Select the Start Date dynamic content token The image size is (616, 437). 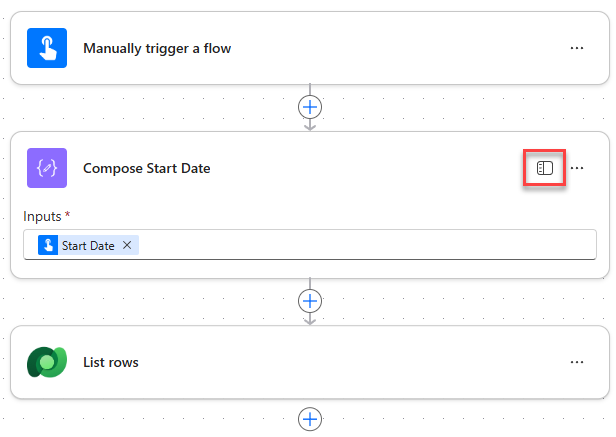[88, 245]
